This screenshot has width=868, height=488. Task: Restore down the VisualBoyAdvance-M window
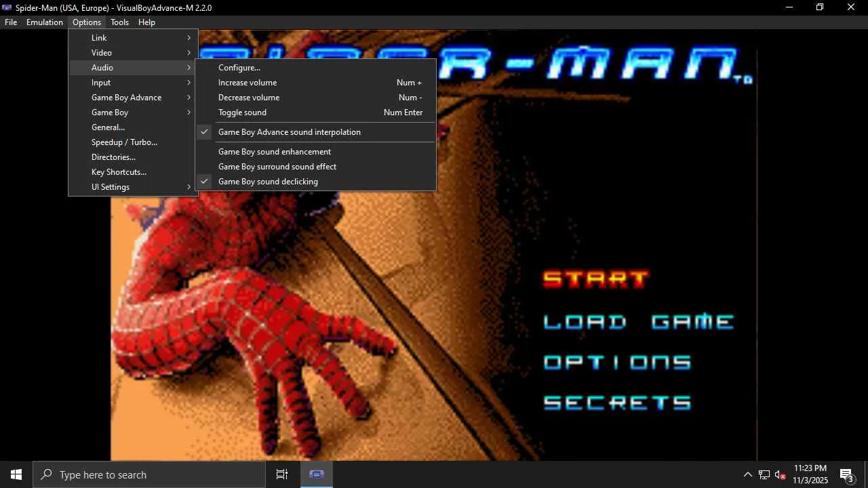tap(820, 7)
